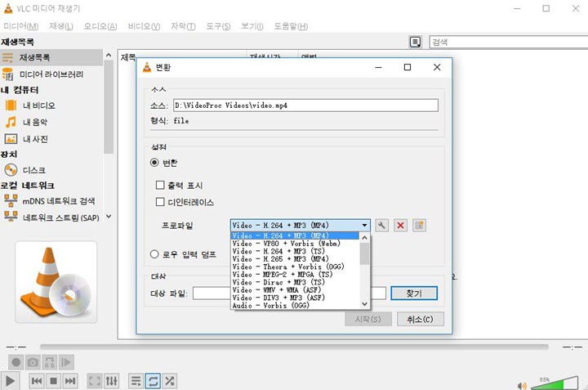Viewport: 588px width, 390px height.
Task: Click the A-B loop button
Action: (x=50, y=362)
